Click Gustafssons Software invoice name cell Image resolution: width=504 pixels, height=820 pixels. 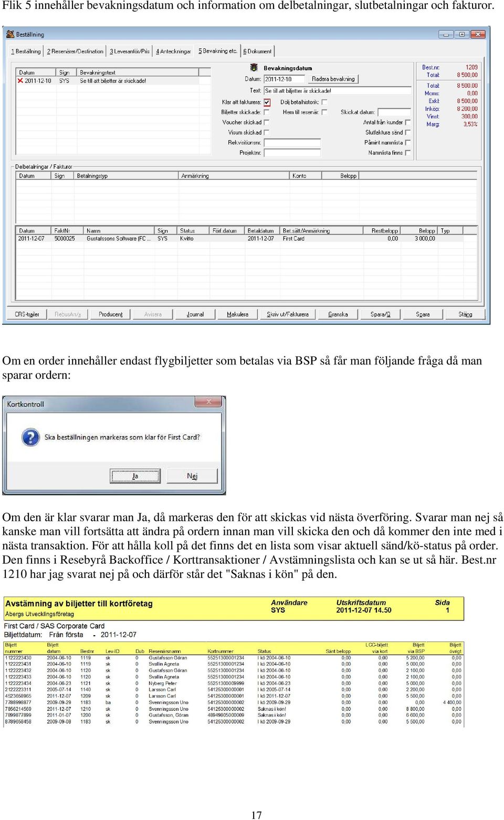point(119,238)
